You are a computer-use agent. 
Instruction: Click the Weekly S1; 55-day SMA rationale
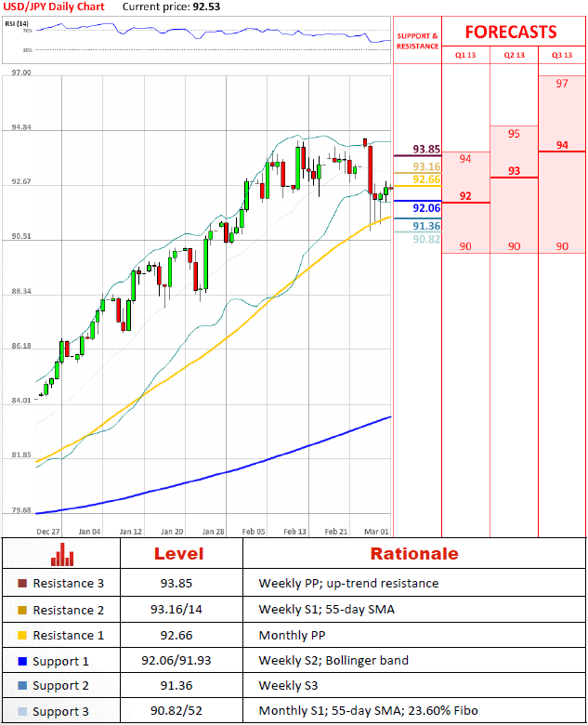tap(327, 610)
